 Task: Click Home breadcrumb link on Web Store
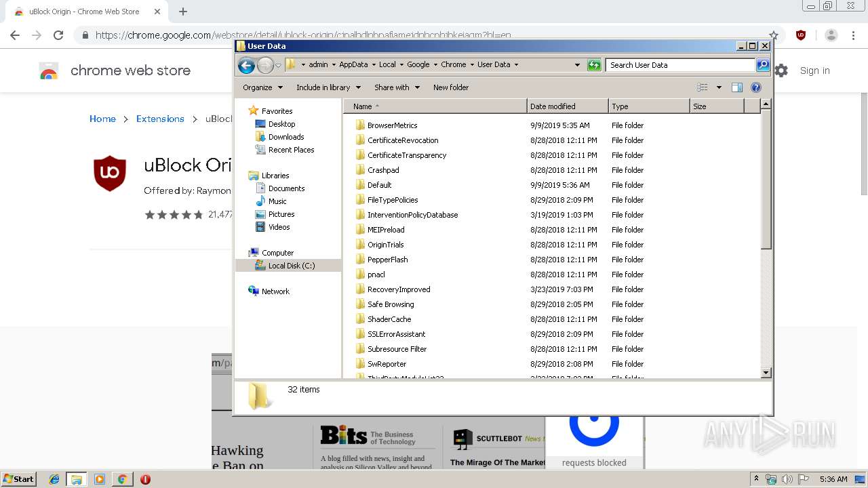[x=102, y=119]
